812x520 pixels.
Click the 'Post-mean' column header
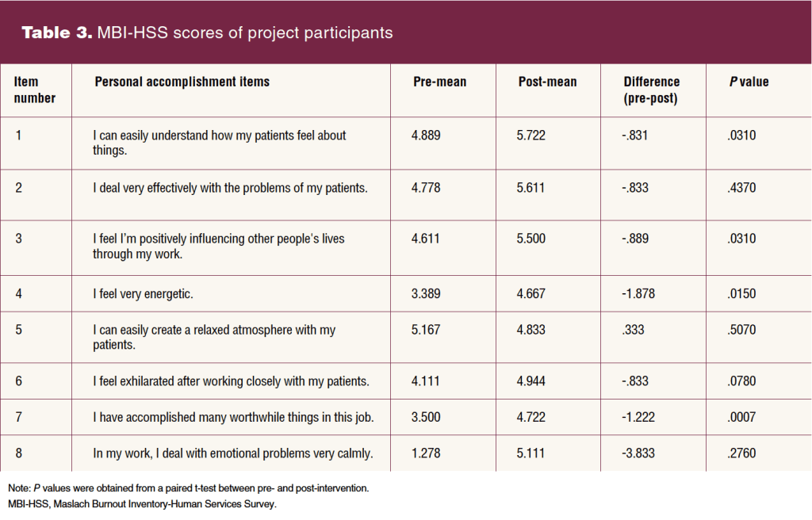pos(547,82)
